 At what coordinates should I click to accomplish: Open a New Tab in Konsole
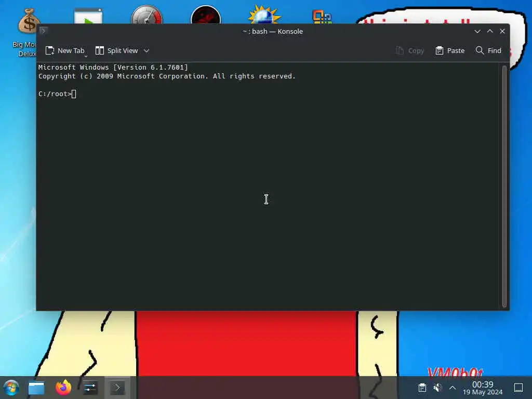[65, 51]
